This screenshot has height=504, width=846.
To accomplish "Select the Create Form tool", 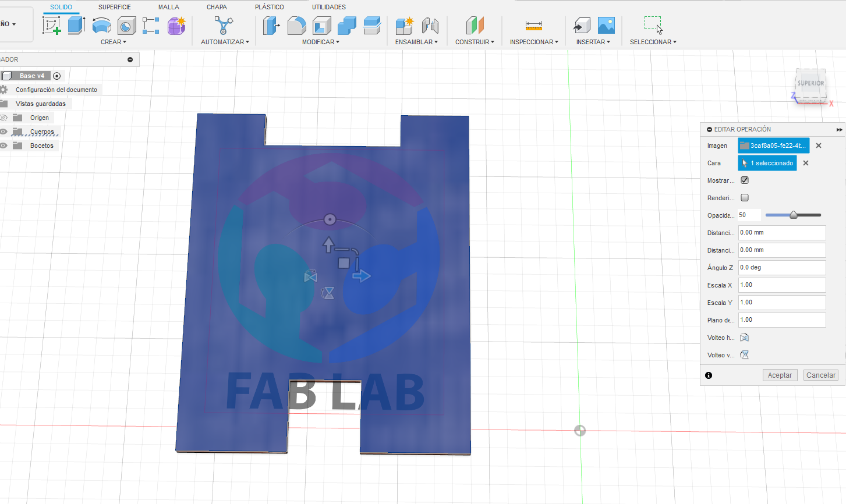I will coord(176,26).
